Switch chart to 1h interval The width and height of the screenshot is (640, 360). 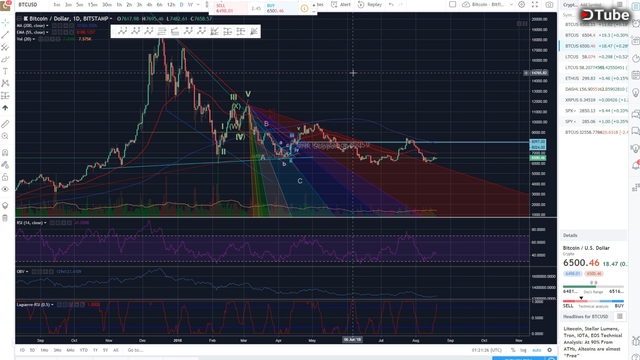[119, 4]
